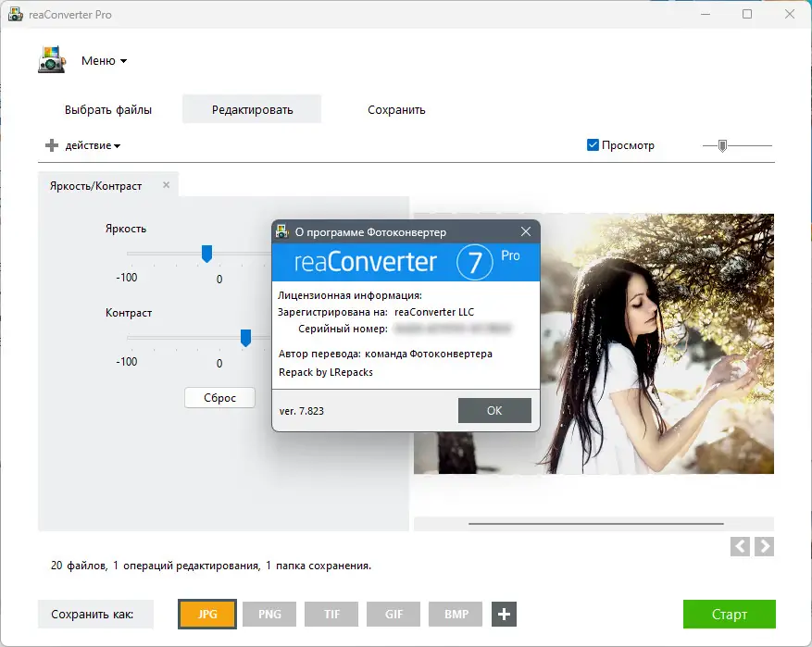Image resolution: width=812 pixels, height=647 pixels.
Task: Maximize the reaConverter Pro window
Action: point(747,14)
